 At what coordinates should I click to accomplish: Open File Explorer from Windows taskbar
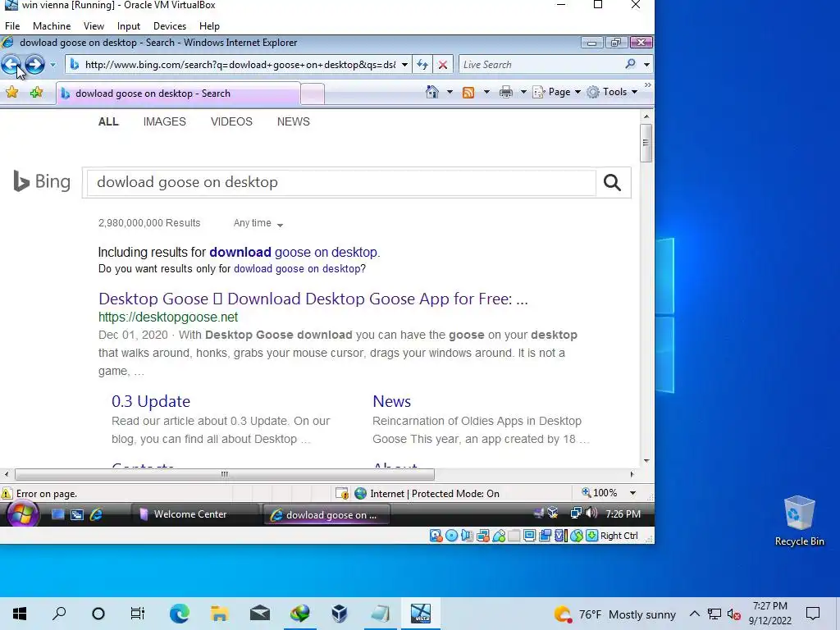click(220, 614)
